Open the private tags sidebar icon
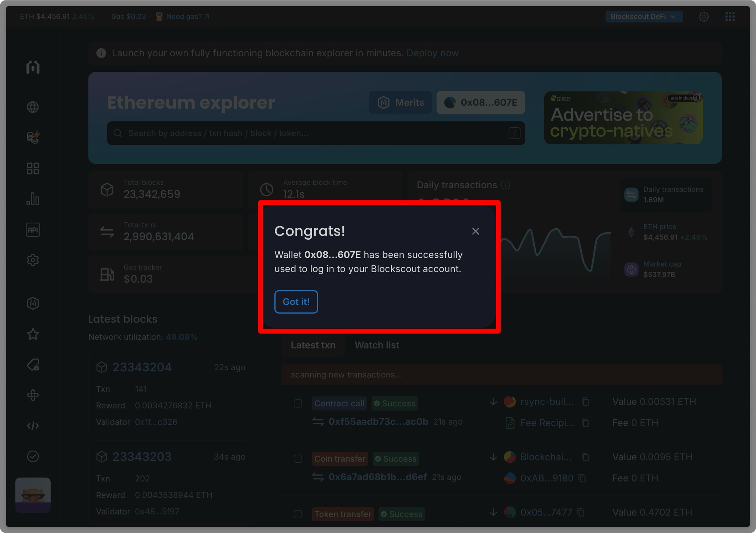 pos(33,365)
